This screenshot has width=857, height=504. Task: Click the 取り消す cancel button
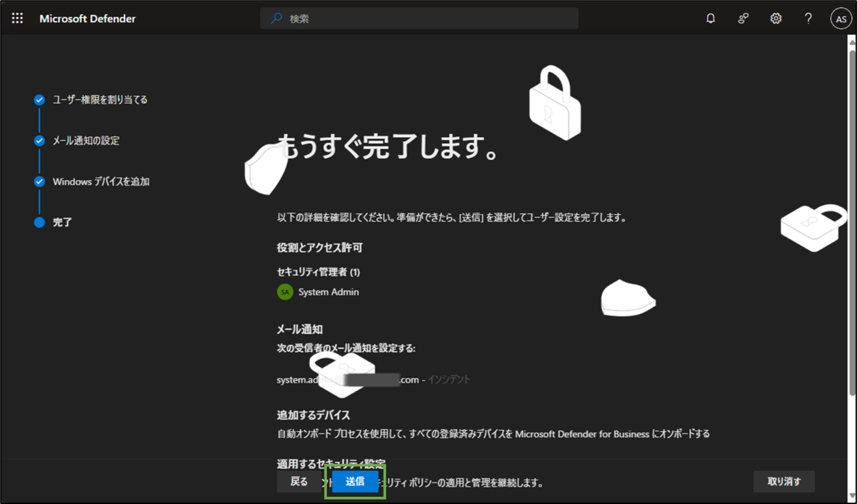coord(784,482)
